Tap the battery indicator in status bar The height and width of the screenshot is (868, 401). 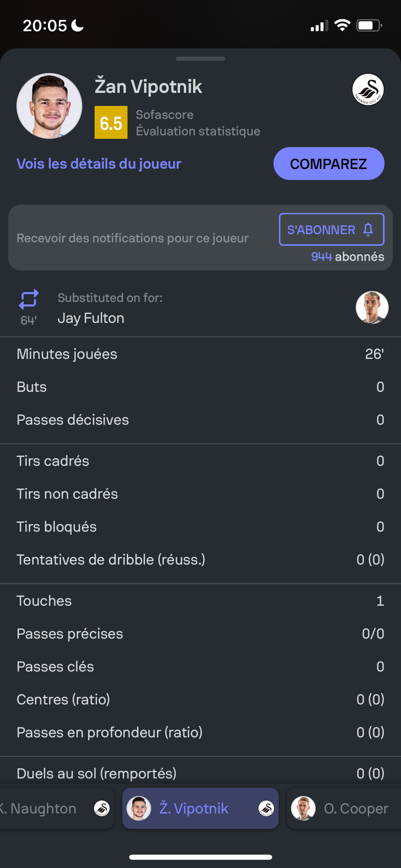point(369,25)
